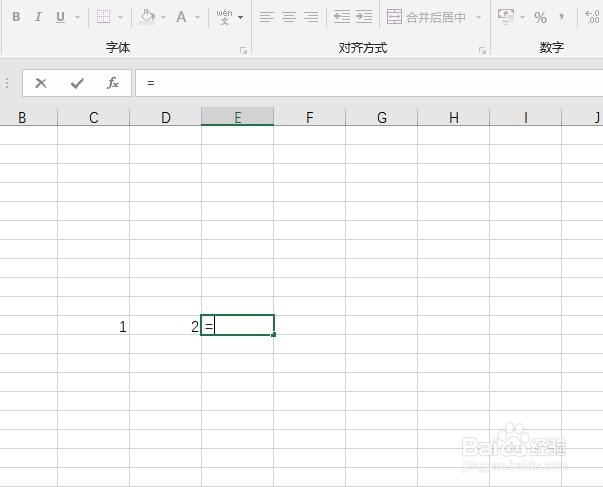
Task: Apply comma style
Action: click(562, 17)
